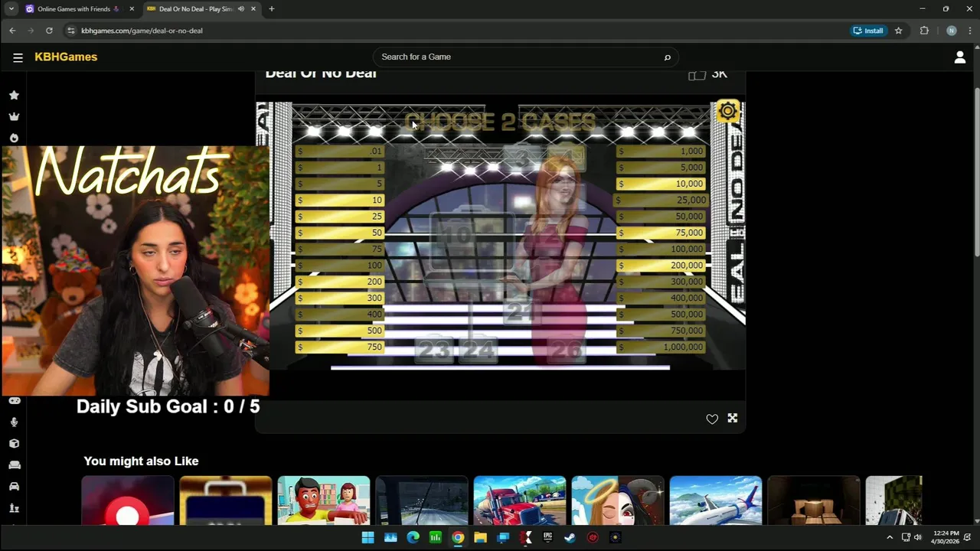Click the $1,000,000 prize row
This screenshot has width=980, height=551.
pos(661,347)
